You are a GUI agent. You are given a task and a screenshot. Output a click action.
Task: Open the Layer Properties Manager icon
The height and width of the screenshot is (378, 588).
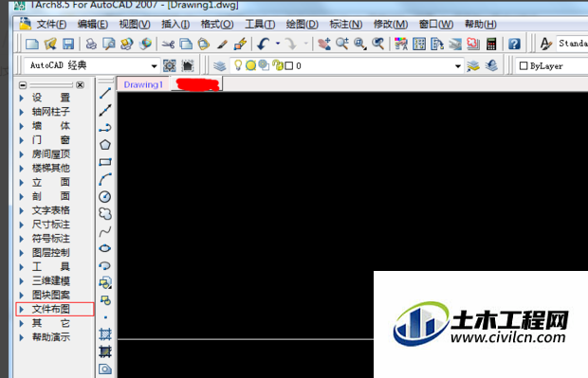(x=220, y=66)
